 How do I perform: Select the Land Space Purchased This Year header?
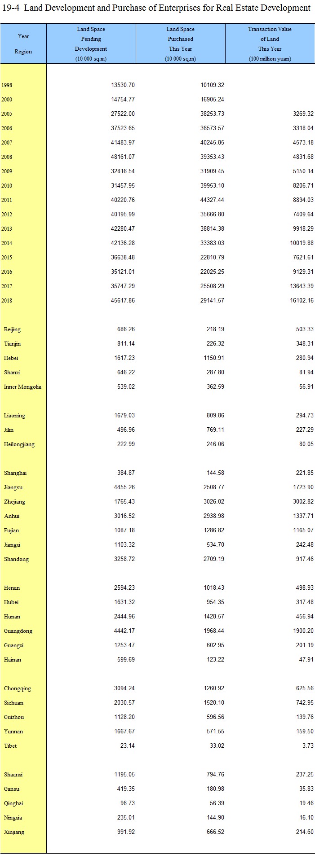181,44
